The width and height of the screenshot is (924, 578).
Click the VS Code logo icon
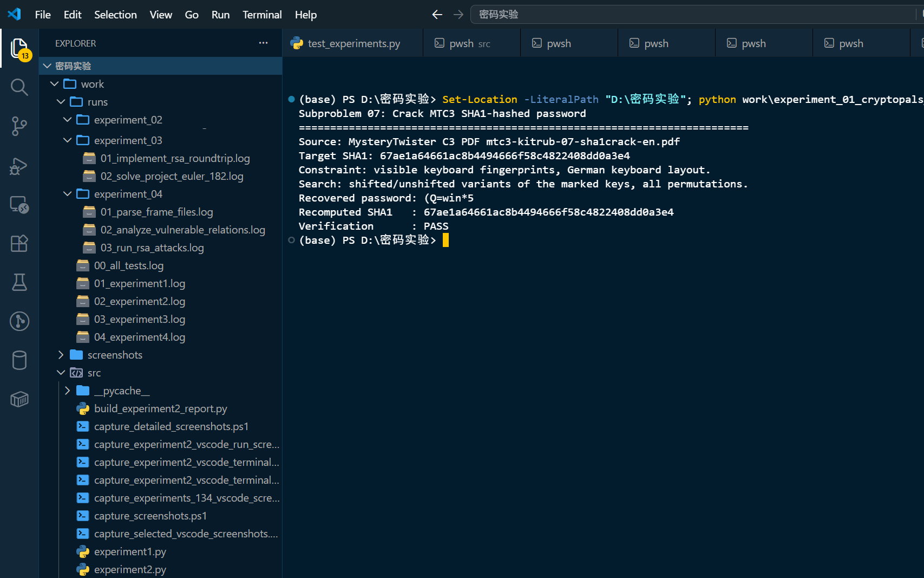pos(15,14)
